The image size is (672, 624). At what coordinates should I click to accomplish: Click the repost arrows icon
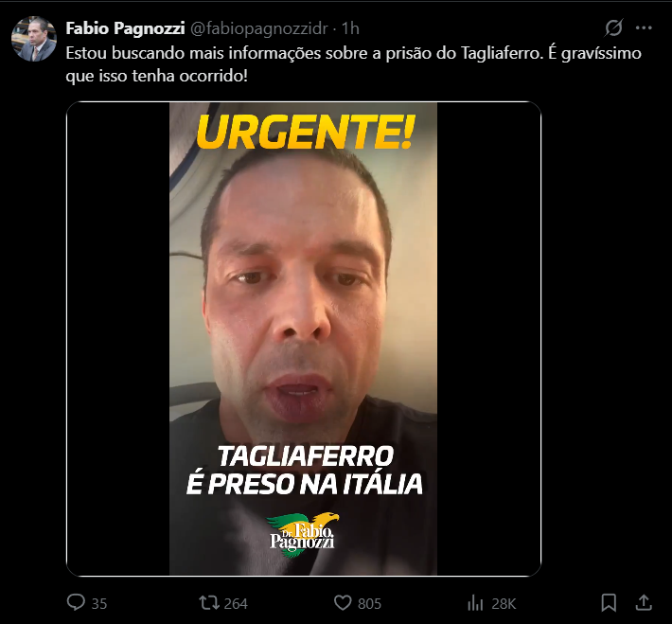pos(209,603)
